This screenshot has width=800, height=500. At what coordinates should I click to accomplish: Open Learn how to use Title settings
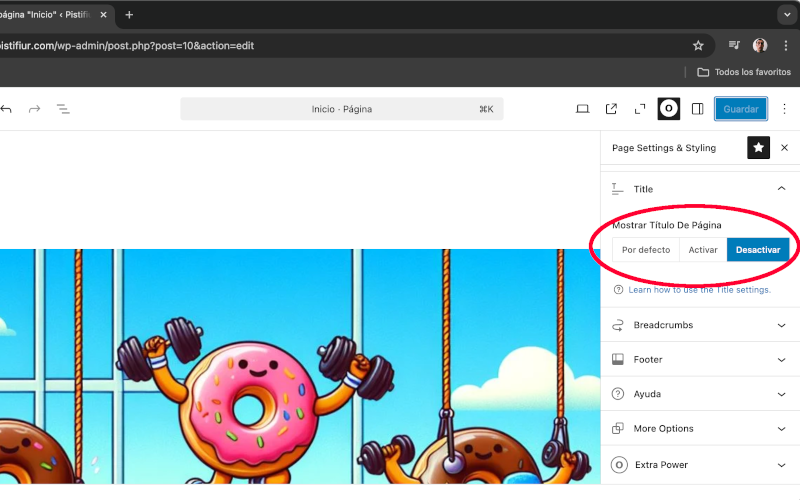pyautogui.click(x=699, y=290)
